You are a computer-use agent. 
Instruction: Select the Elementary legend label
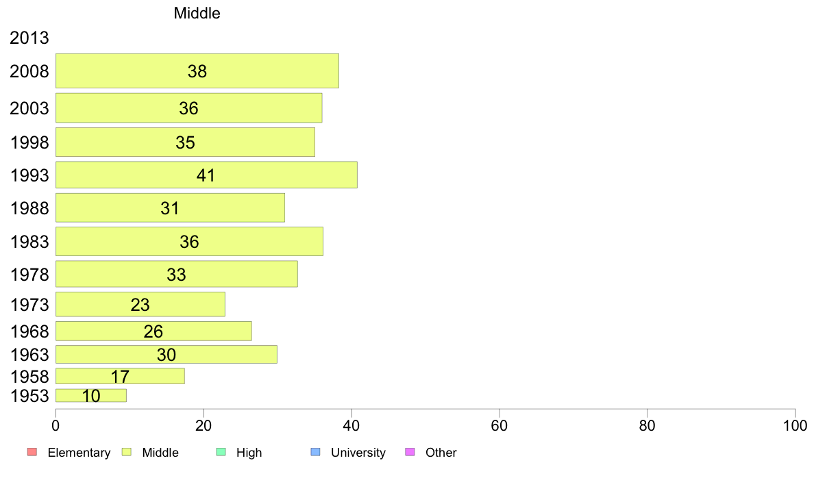[x=79, y=453]
